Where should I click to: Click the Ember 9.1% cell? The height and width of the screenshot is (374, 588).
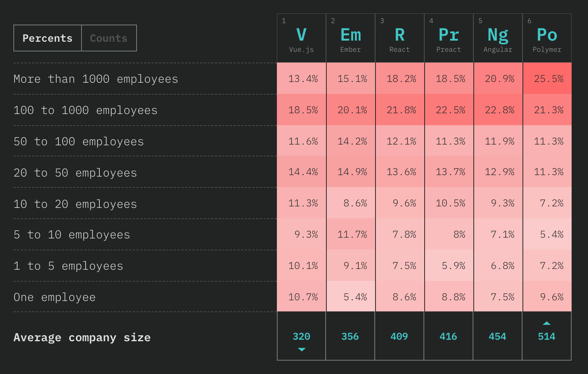pyautogui.click(x=351, y=266)
